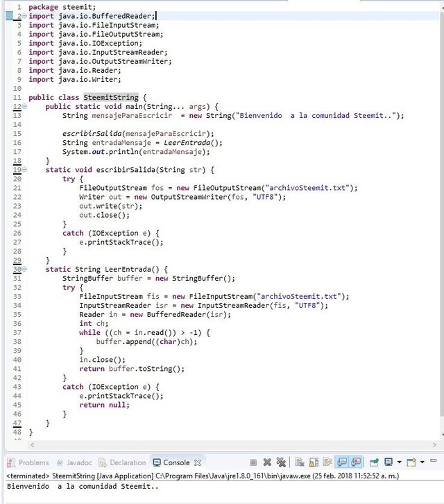Click the int ch declaration on line 36
444x504 pixels.
[94, 323]
